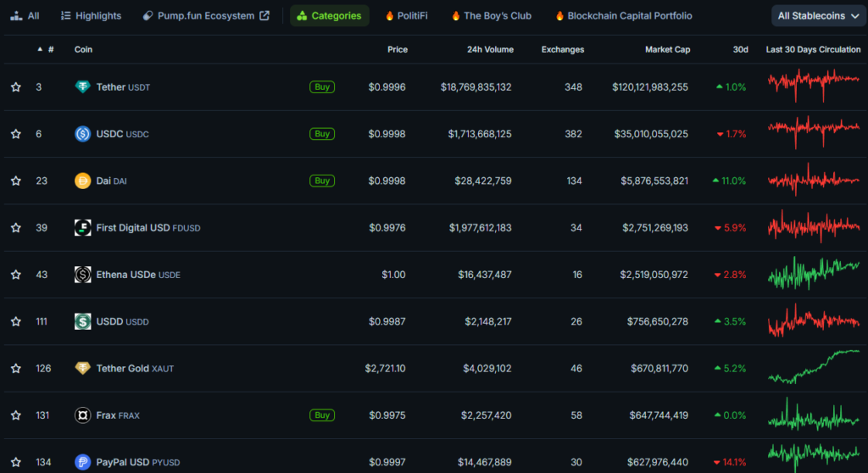Open the PolitiFi category tab

(407, 15)
